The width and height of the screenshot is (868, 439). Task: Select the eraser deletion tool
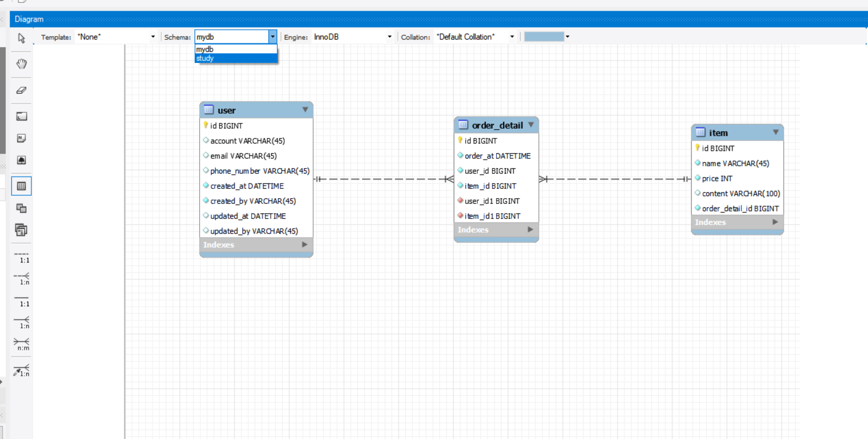[x=21, y=90]
